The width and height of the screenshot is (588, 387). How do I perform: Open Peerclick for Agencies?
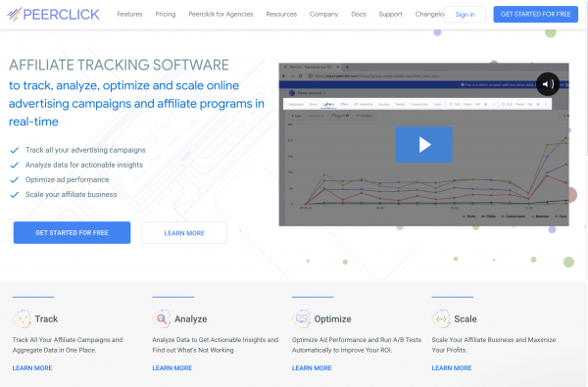click(220, 15)
